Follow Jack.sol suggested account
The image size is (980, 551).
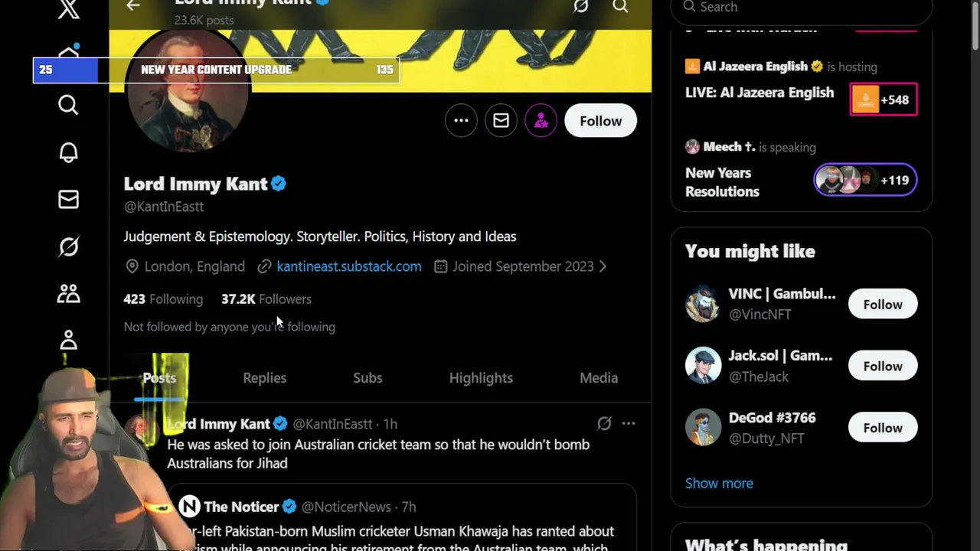(x=882, y=367)
